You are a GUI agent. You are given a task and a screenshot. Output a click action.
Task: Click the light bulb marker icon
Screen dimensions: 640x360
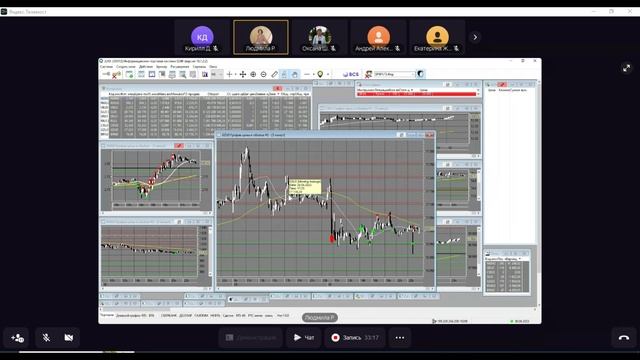pos(320,74)
